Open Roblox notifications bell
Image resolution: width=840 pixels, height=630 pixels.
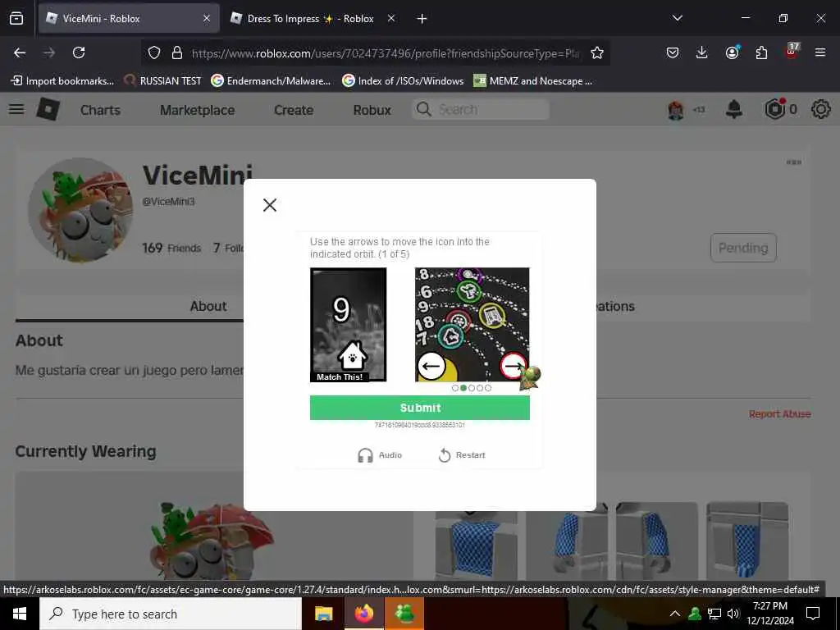click(x=734, y=109)
